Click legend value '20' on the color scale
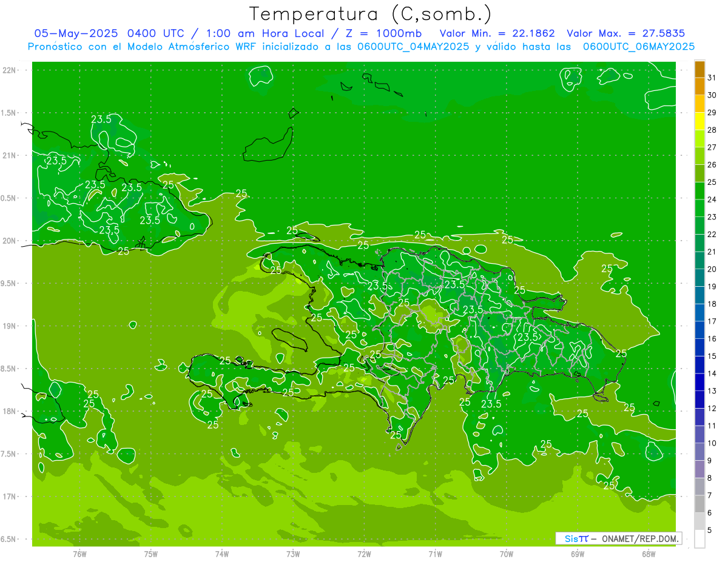Image resolution: width=728 pixels, height=562 pixels. [x=712, y=269]
